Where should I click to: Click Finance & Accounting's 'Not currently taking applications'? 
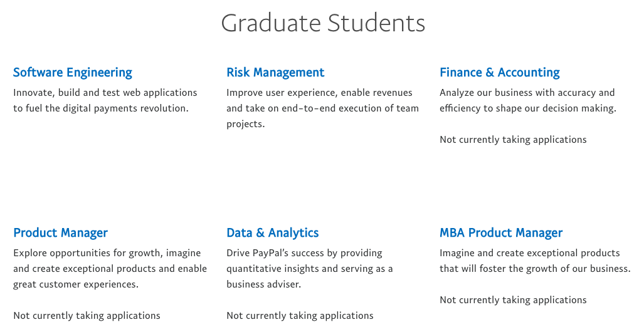tap(513, 140)
